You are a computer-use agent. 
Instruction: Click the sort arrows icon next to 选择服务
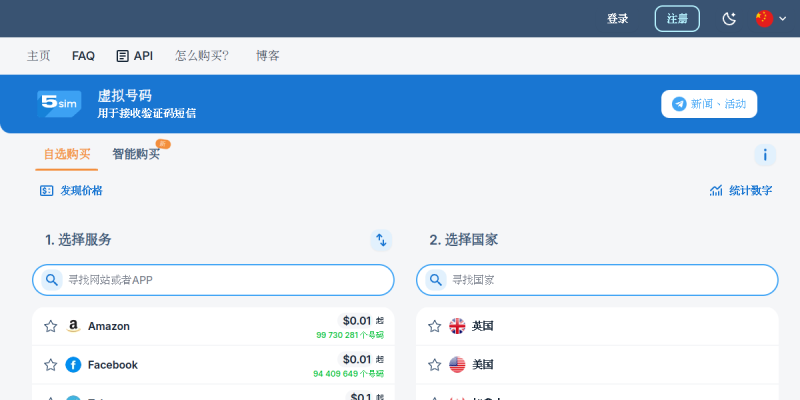tap(381, 240)
